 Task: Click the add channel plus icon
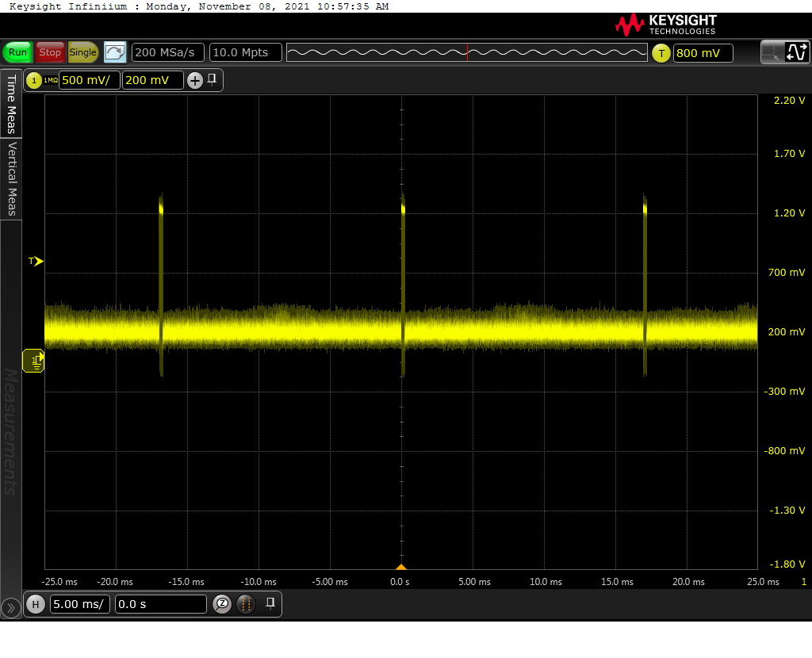coord(195,80)
